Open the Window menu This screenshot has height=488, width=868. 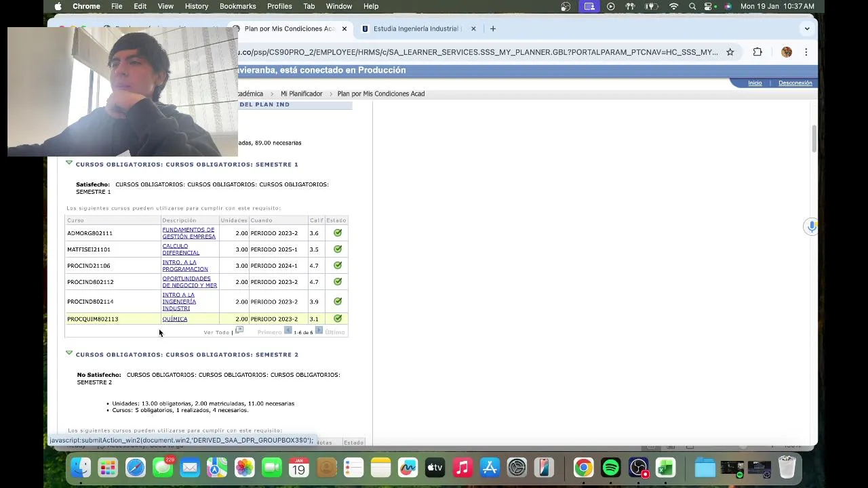click(339, 6)
